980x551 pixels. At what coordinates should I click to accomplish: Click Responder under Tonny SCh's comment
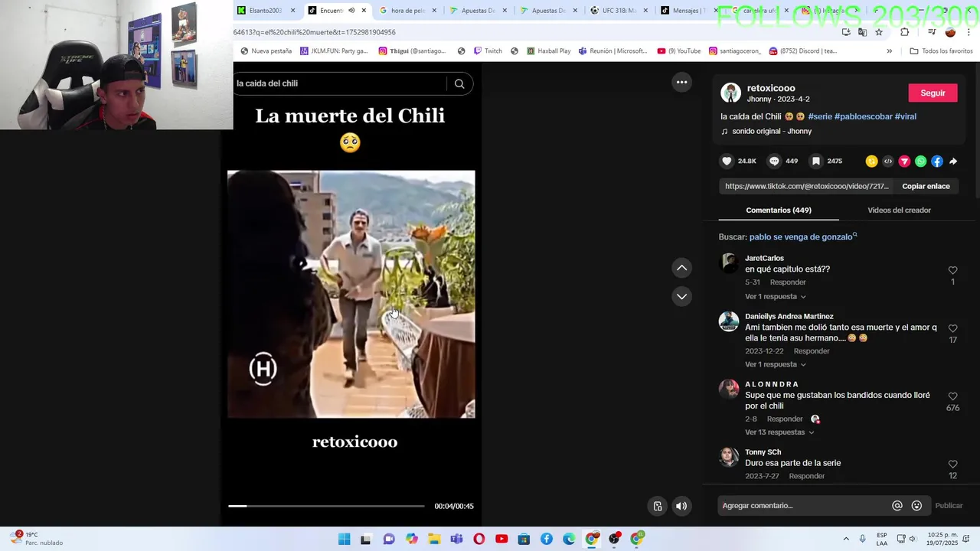click(806, 476)
